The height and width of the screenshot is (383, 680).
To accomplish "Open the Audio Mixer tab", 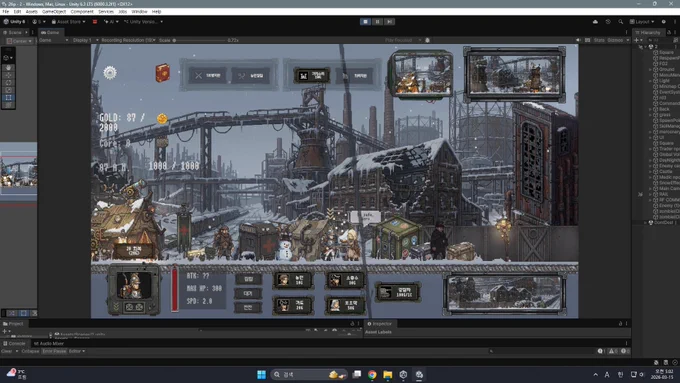I will tap(49, 344).
